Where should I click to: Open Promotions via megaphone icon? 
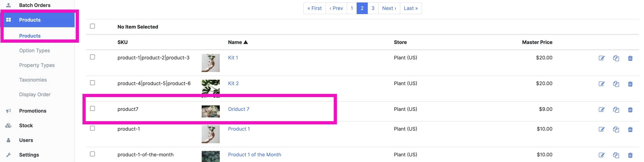click(8, 111)
